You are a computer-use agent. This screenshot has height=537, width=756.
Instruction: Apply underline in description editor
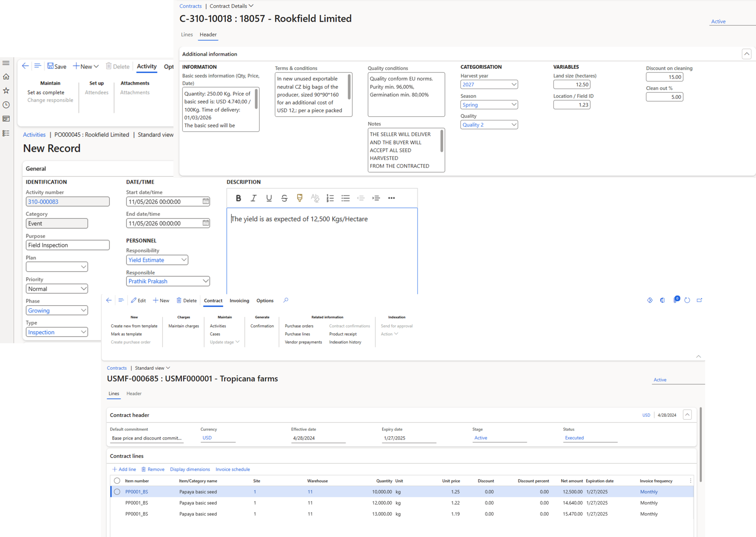click(x=269, y=198)
